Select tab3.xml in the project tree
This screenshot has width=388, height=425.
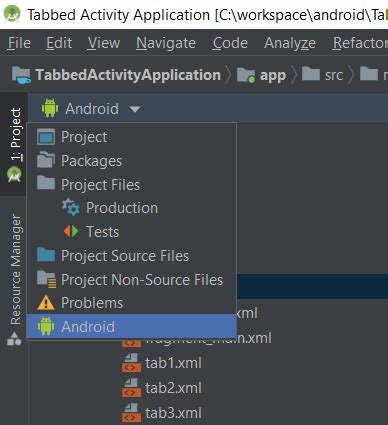(x=173, y=413)
